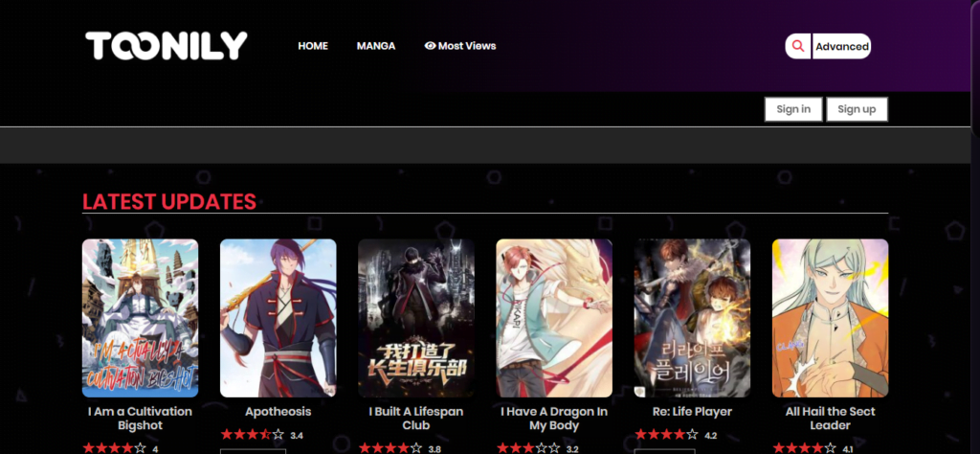Click the Sign in button
Viewport: 980px width, 454px height.
coord(793,109)
